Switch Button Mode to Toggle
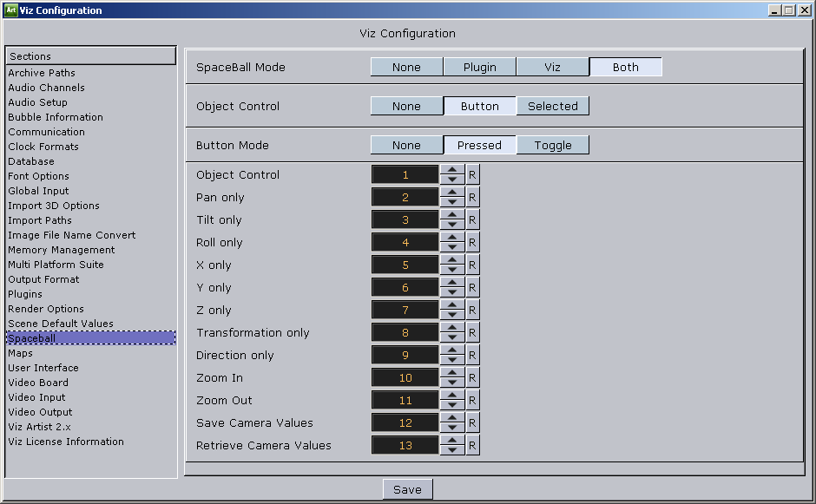This screenshot has width=816, height=504. click(x=552, y=146)
